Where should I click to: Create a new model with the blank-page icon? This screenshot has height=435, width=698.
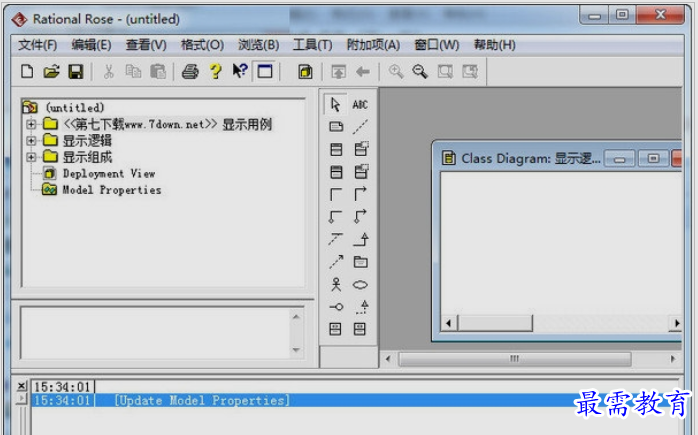pos(27,71)
